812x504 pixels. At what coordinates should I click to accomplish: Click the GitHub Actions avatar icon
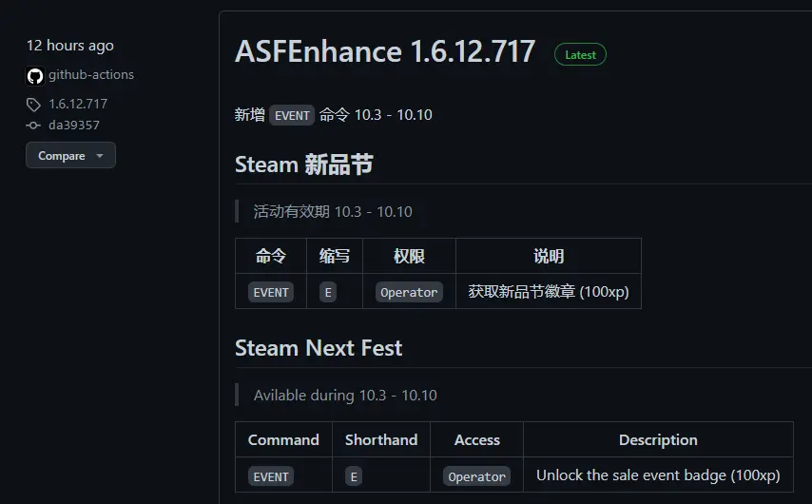click(34, 76)
